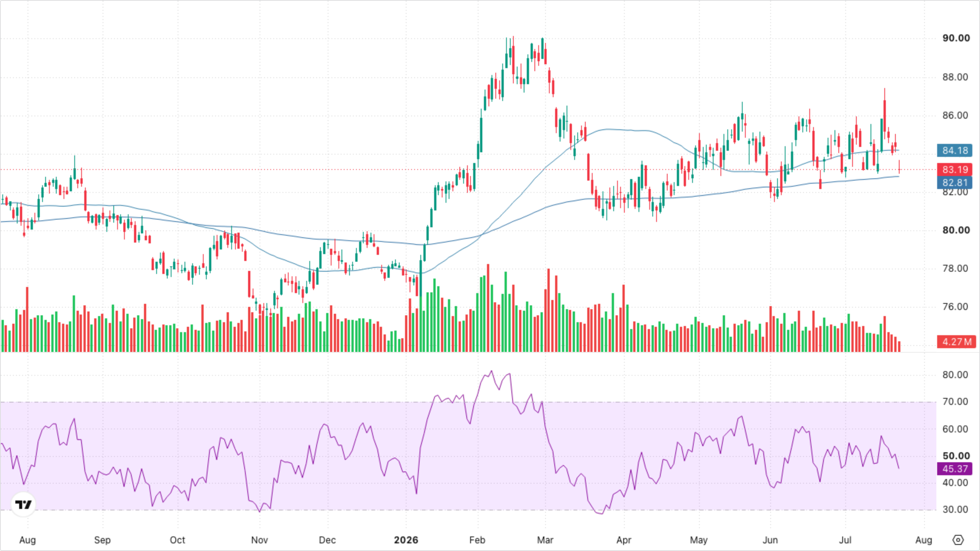Image resolution: width=980 pixels, height=551 pixels.
Task: Click the 4.27 M volume label
Action: tap(956, 342)
